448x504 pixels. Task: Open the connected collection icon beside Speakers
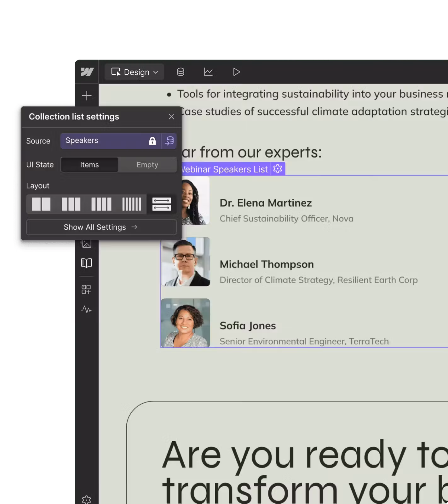169,141
